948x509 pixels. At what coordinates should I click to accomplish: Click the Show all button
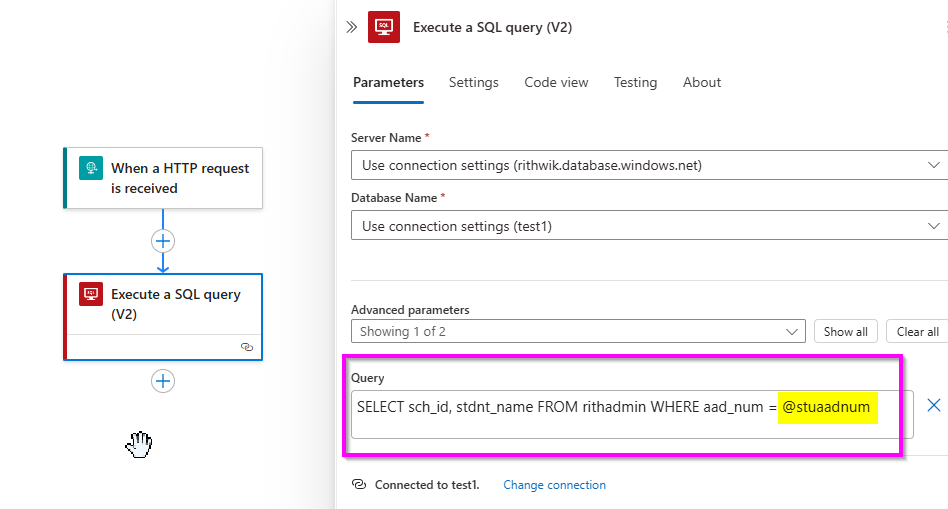tap(845, 331)
